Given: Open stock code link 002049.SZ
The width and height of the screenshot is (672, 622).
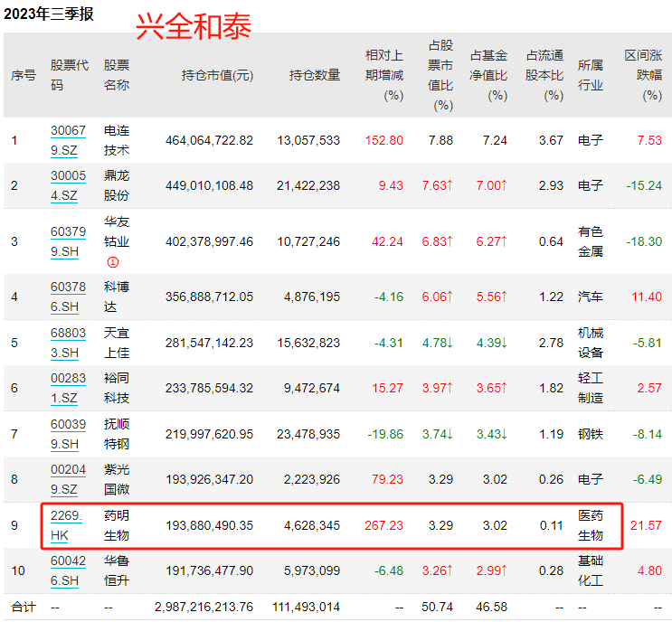Looking at the screenshot, I should [x=68, y=479].
